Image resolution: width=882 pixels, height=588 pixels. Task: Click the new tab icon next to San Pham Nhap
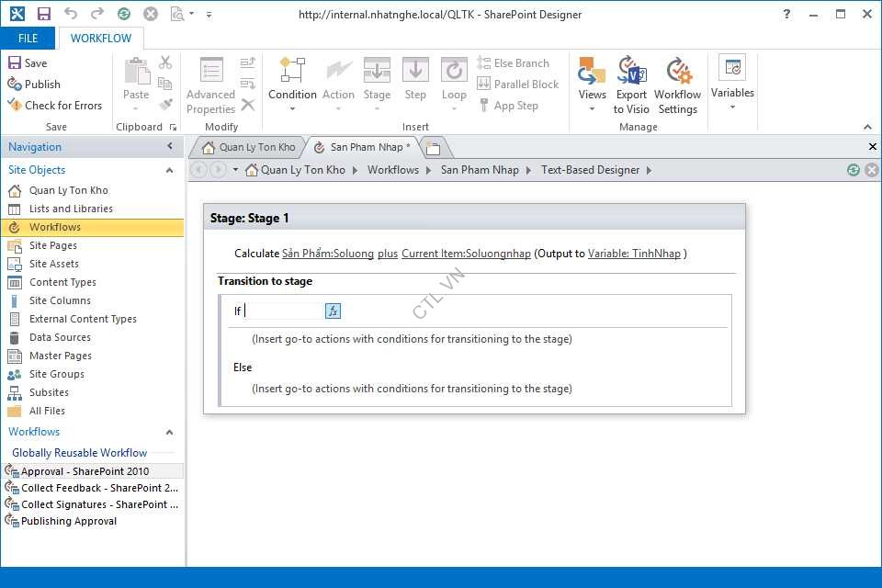434,148
